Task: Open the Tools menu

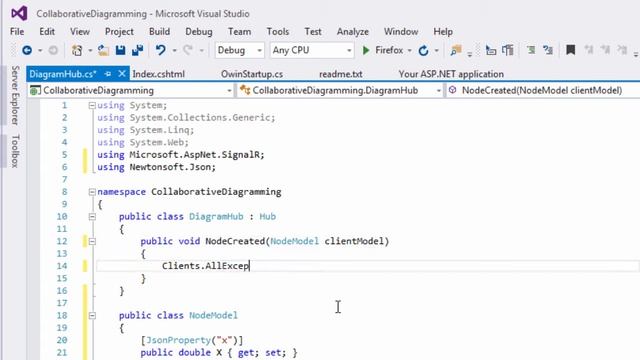Action: pos(278,31)
